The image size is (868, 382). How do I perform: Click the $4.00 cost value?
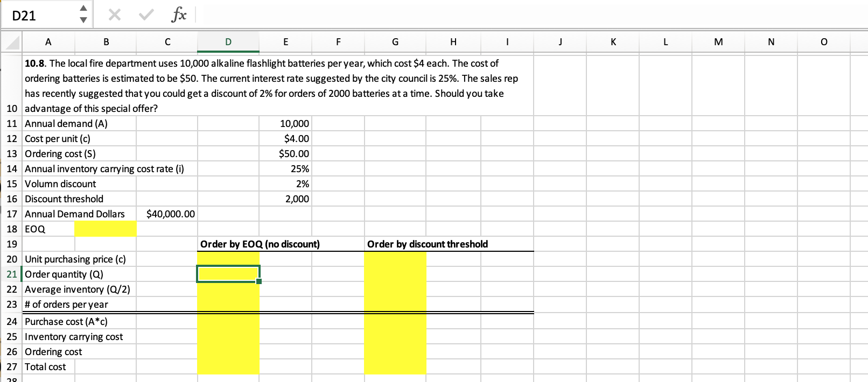(296, 139)
